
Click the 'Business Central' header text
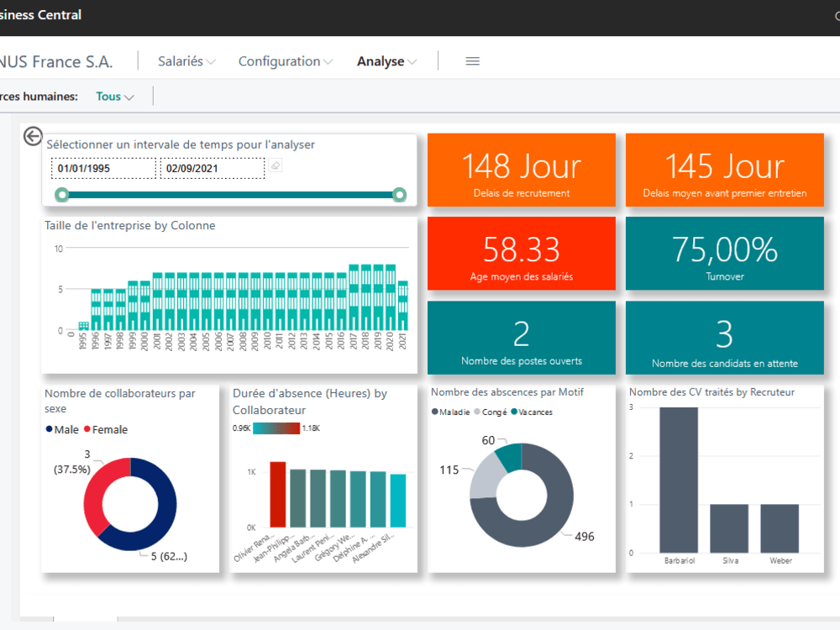pos(40,15)
